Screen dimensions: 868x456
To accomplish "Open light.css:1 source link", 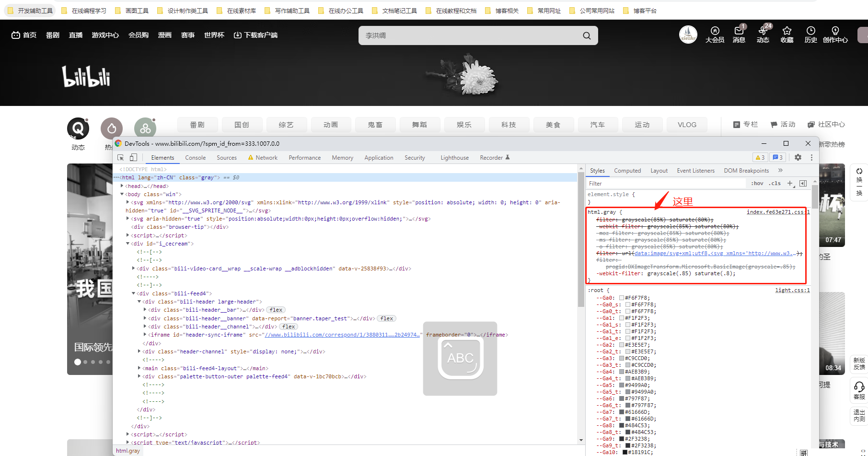I will [x=793, y=290].
